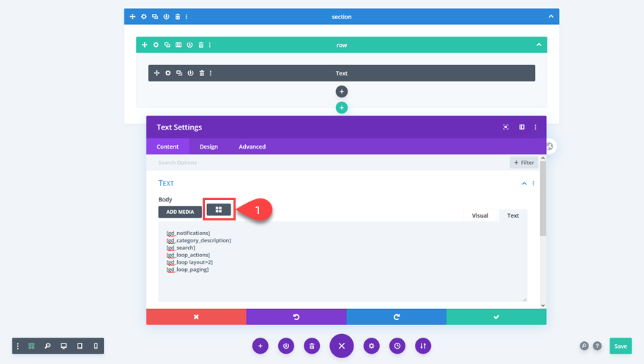Viewport: 644px width, 364px height.
Task: Collapse the section with its chevron
Action: (551, 17)
